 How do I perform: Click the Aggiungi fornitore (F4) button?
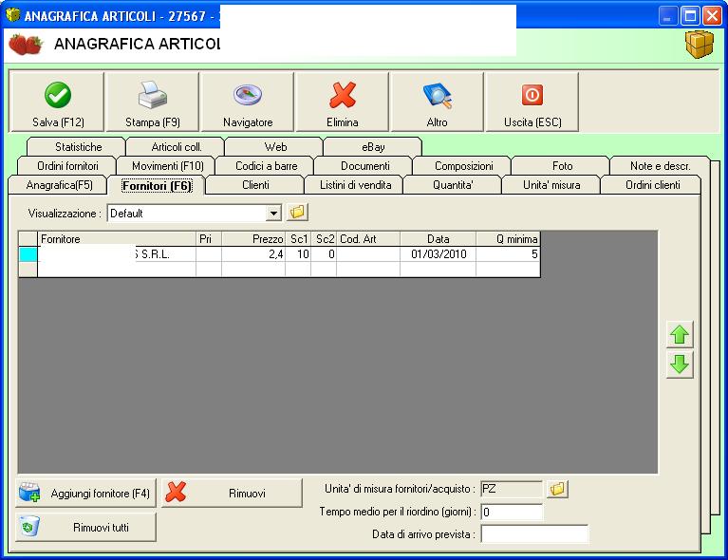coord(85,494)
